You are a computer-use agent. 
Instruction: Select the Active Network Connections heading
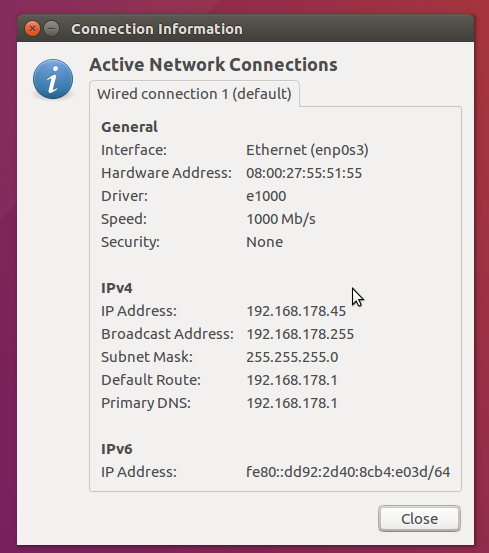click(213, 65)
